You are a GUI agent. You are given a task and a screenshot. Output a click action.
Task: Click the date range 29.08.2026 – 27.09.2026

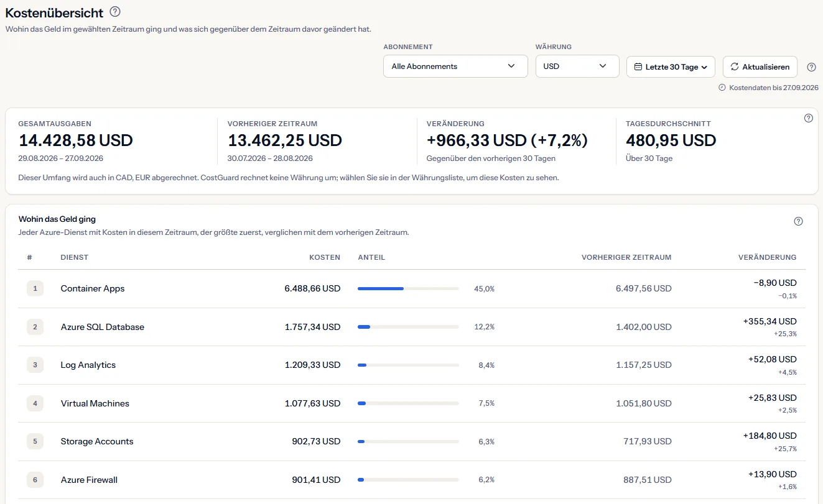[x=61, y=158]
